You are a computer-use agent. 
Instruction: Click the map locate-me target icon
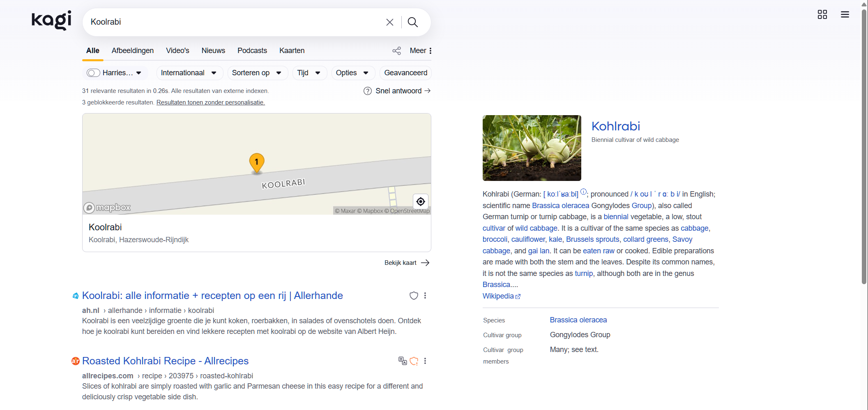(x=420, y=202)
